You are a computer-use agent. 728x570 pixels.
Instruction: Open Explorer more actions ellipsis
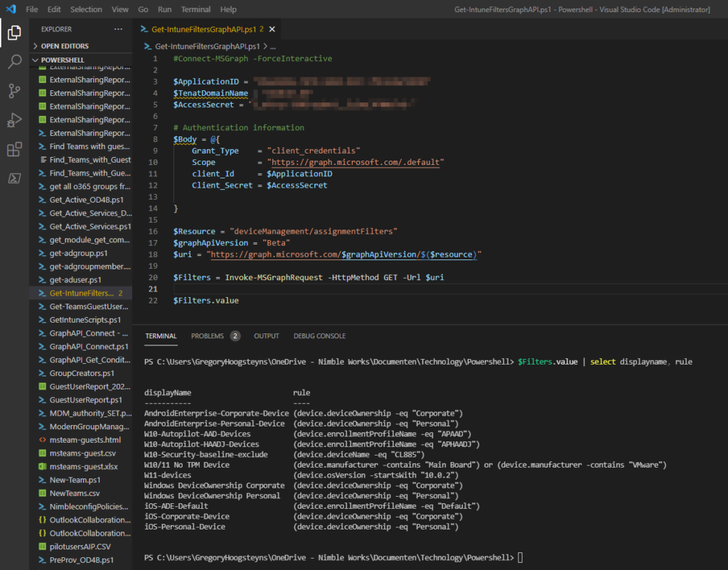(x=119, y=29)
